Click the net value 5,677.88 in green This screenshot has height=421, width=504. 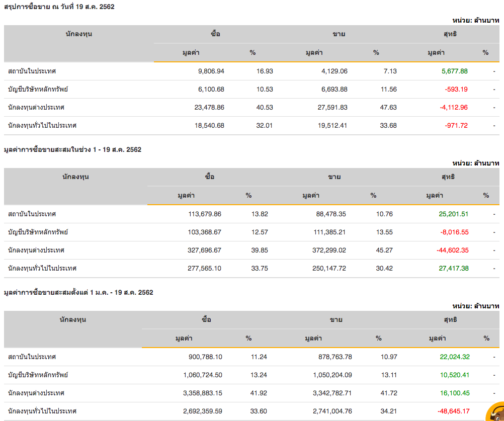point(453,71)
